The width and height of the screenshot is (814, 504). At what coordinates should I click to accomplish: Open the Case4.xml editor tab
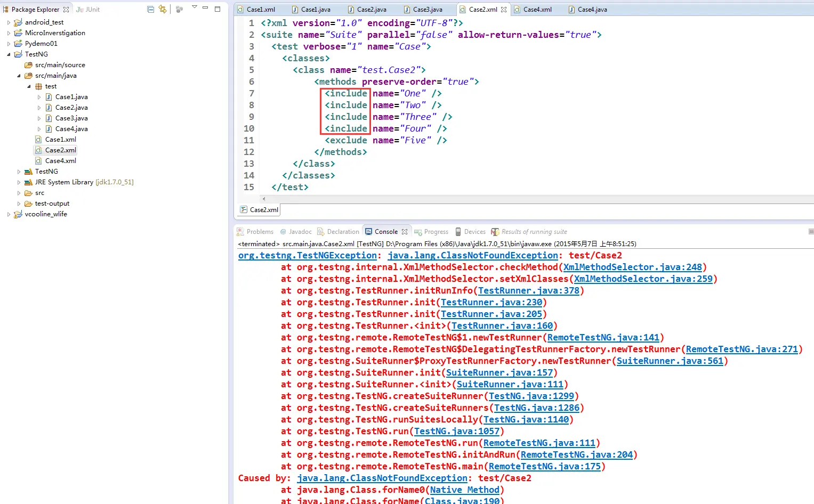click(533, 10)
